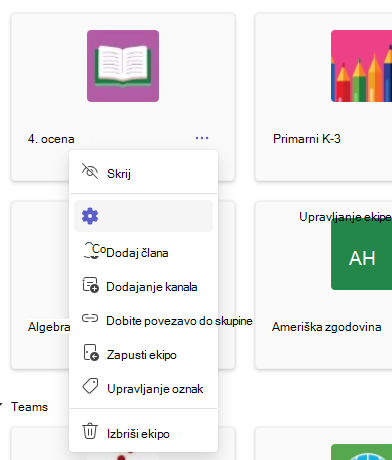Click the Upravljanje ekipe tooltip label
Image resolution: width=392 pixels, height=460 pixels.
click(345, 217)
